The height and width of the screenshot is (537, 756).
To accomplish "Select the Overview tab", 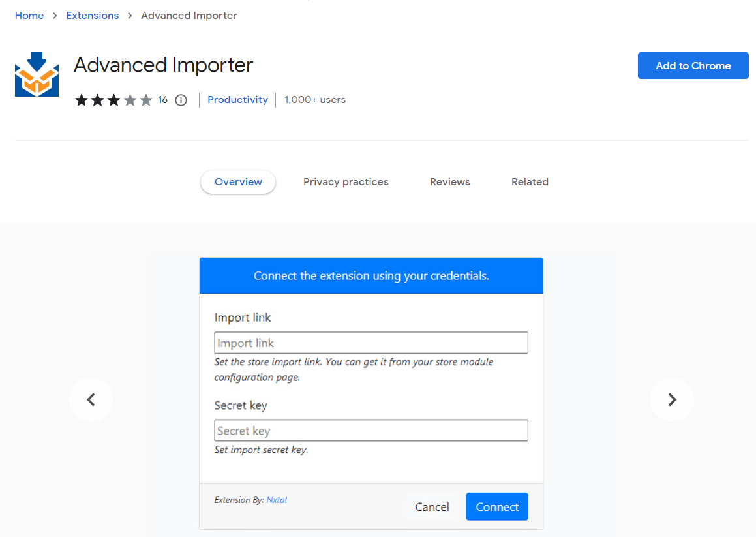I will point(237,181).
